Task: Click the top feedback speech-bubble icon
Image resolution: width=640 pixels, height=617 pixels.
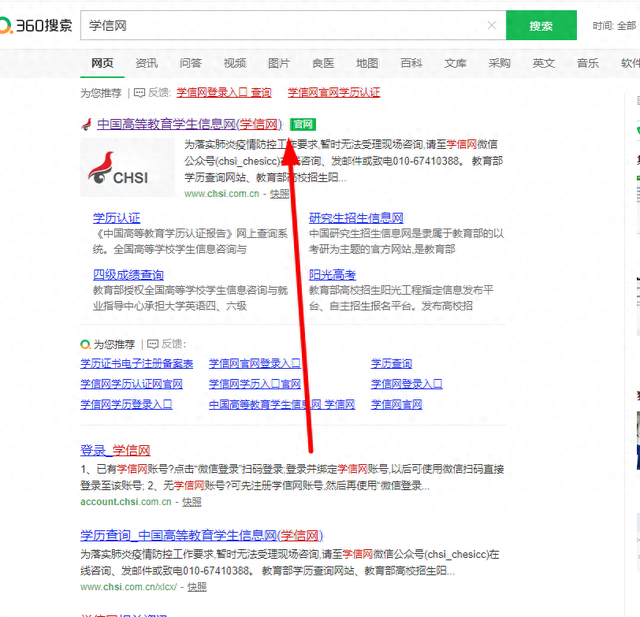Action: click(140, 93)
